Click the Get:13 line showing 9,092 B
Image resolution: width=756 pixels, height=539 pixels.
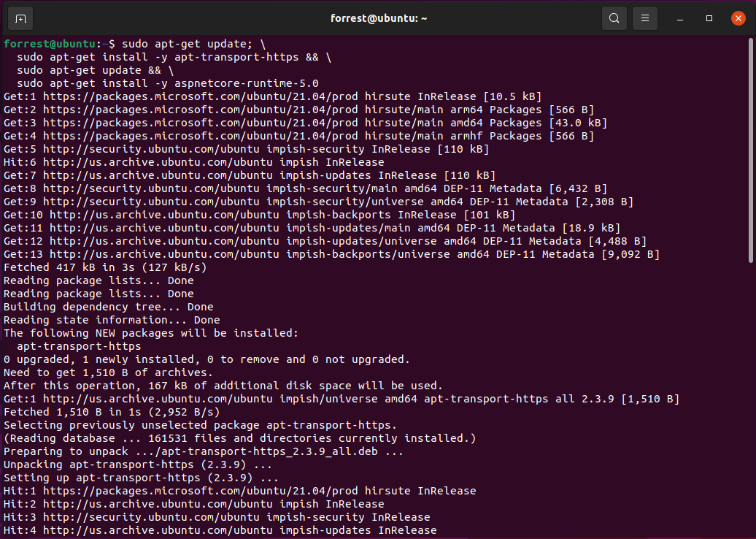pos(332,254)
